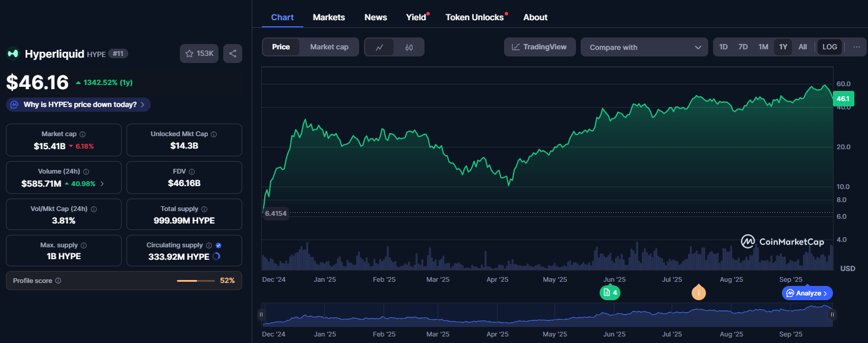Click the $15.41B market cap value
The height and width of the screenshot is (343, 868).
49,146
